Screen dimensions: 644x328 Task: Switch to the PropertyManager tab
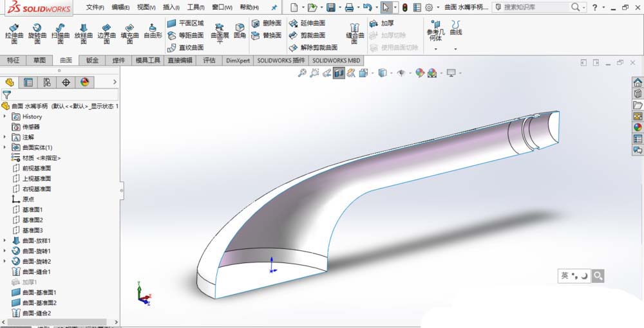[x=28, y=82]
